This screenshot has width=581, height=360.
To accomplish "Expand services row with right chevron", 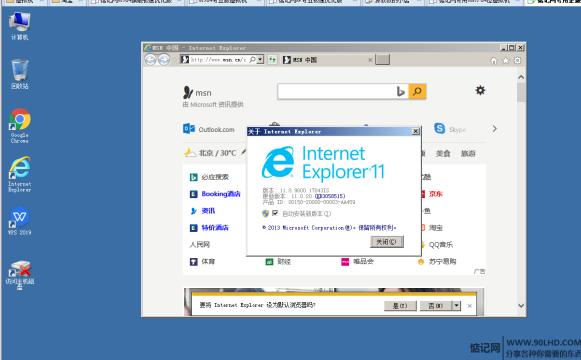I will click(495, 129).
